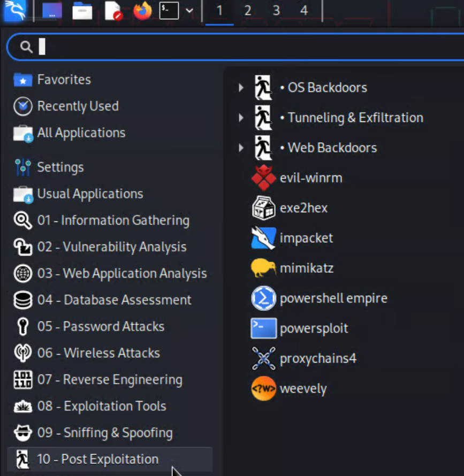Open terminal dropdown arrow in panel
The image size is (464, 476).
tap(189, 11)
